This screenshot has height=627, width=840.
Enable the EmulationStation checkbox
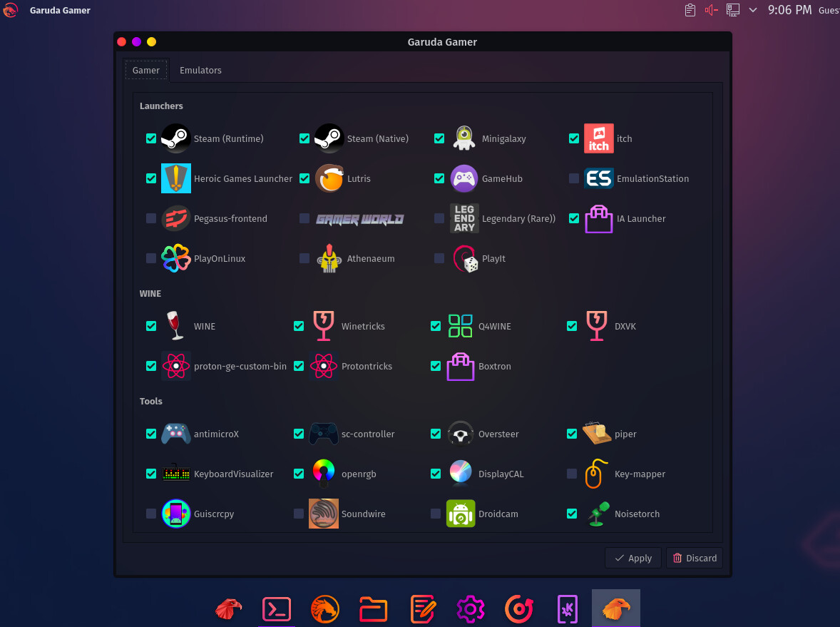coord(574,178)
